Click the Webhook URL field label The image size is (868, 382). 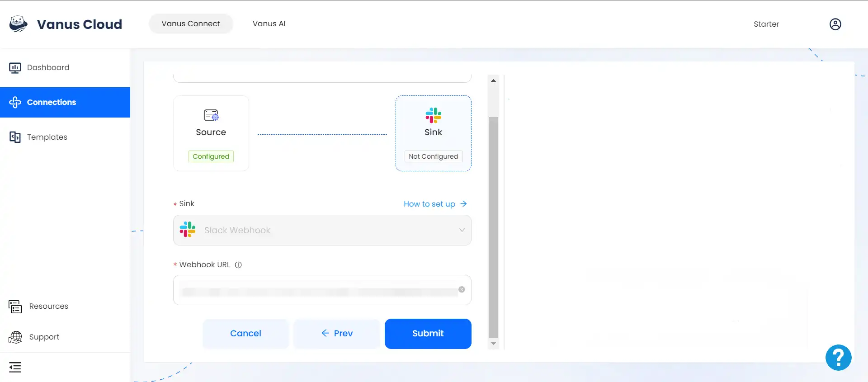click(x=205, y=265)
